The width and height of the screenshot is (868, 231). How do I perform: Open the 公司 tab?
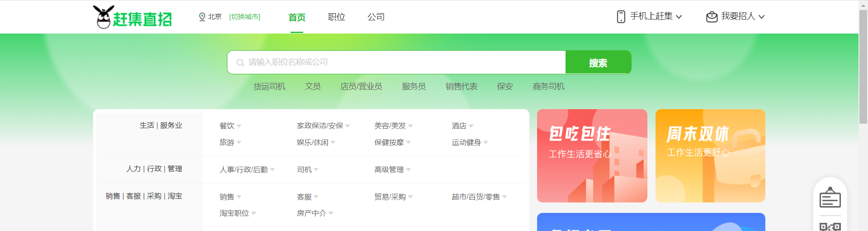click(x=376, y=17)
